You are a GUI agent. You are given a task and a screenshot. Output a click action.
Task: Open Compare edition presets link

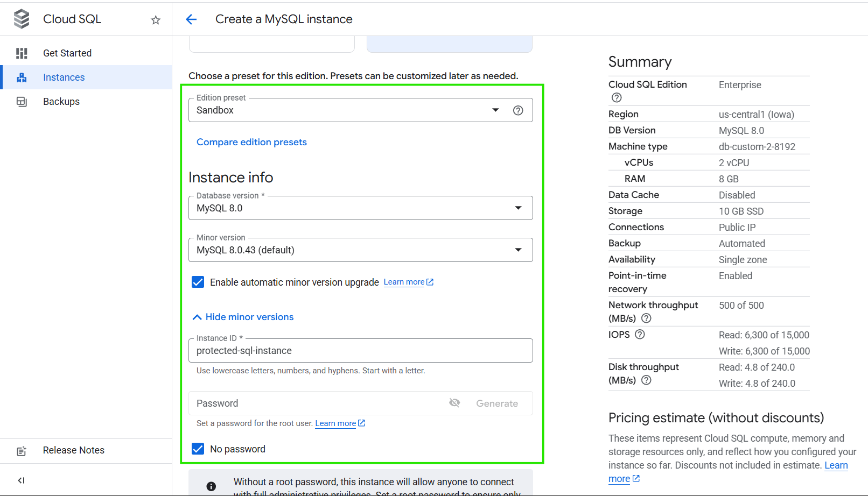pyautogui.click(x=251, y=142)
